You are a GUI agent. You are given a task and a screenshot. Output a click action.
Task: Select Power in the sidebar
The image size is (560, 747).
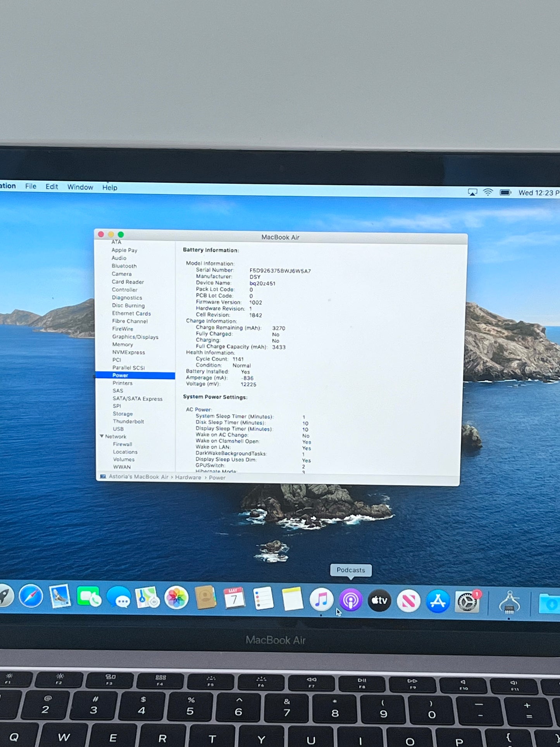(x=135, y=375)
